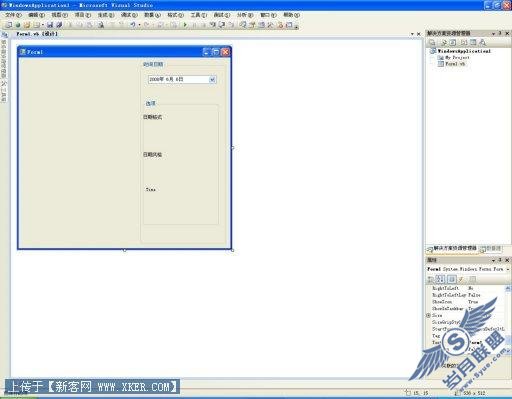Click the Undo arrow icon
The image size is (512, 399).
click(x=133, y=25)
